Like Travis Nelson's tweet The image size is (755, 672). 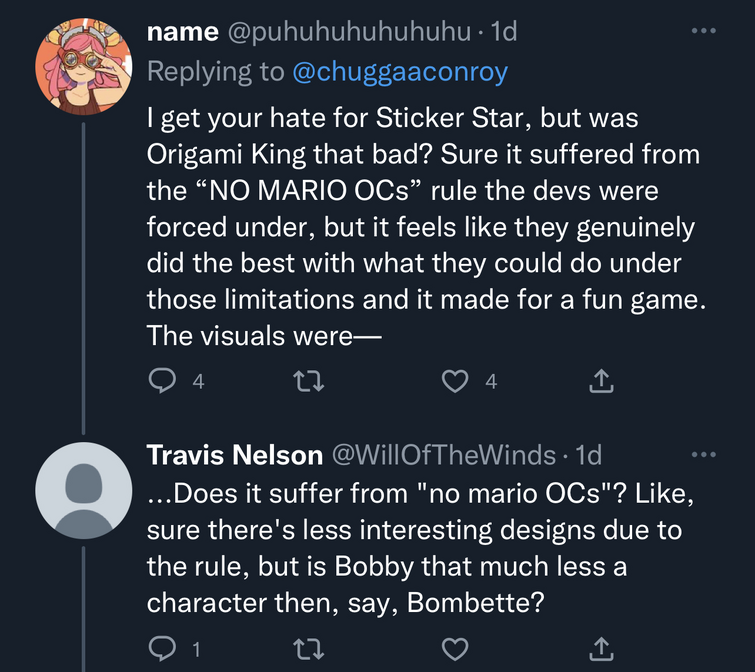456,648
